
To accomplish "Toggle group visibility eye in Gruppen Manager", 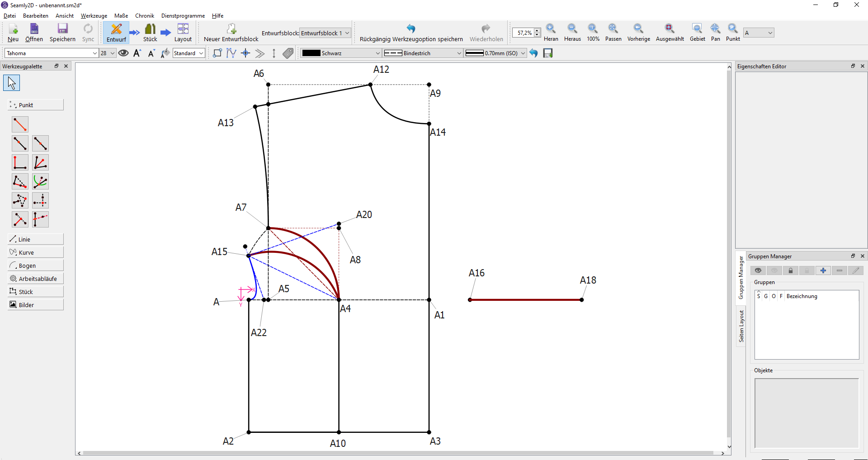I will (758, 270).
